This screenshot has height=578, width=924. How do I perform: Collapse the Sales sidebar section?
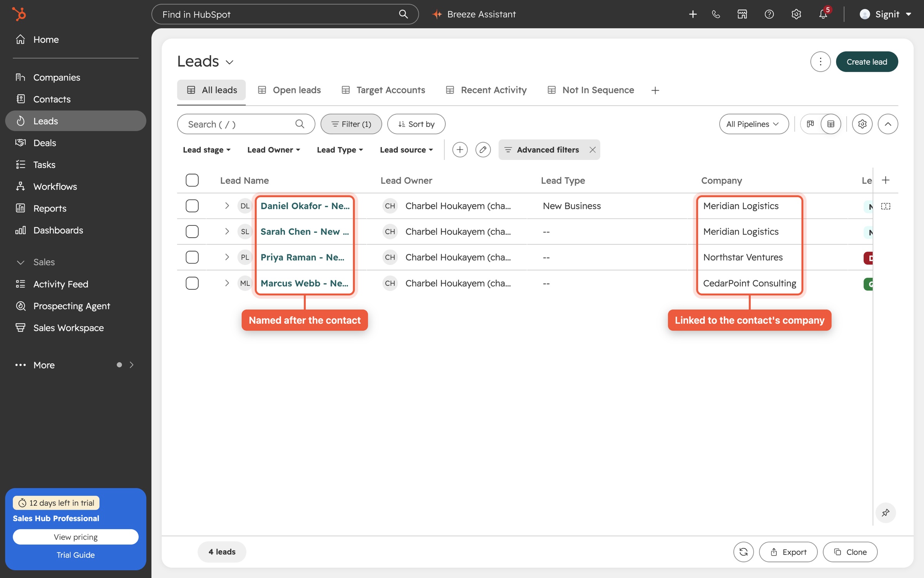[x=21, y=262]
